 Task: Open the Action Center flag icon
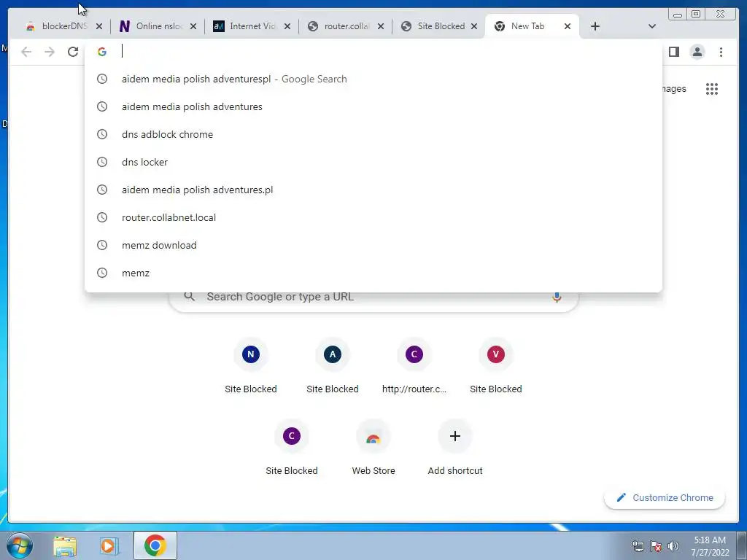[656, 546]
